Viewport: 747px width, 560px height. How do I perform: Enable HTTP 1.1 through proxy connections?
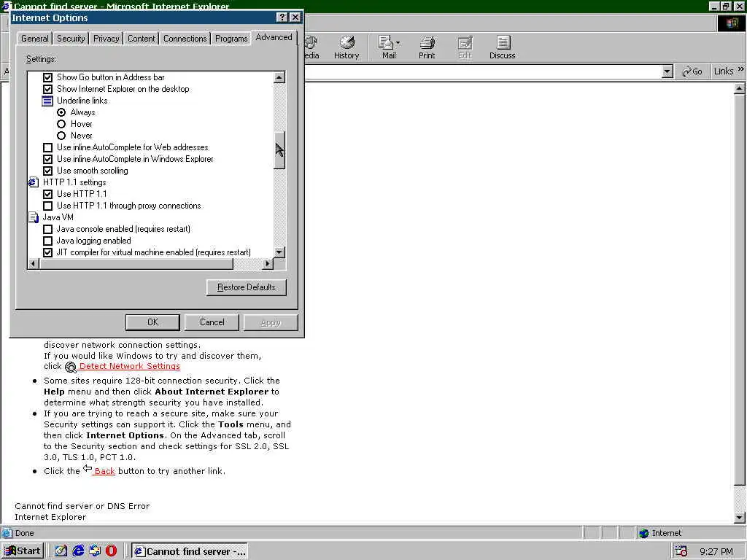[x=47, y=206]
